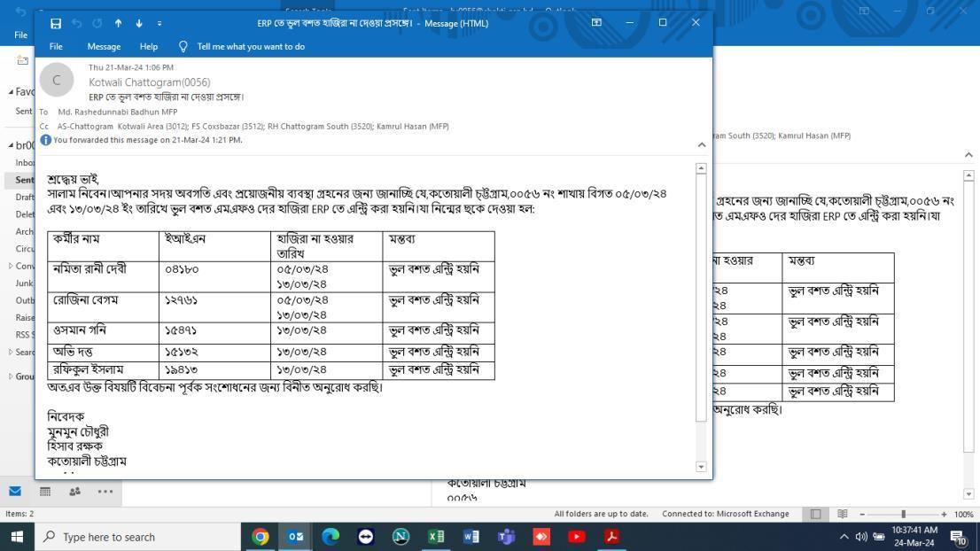Collapse the Favorites group in folder pane
980x551 pixels.
tap(11, 92)
